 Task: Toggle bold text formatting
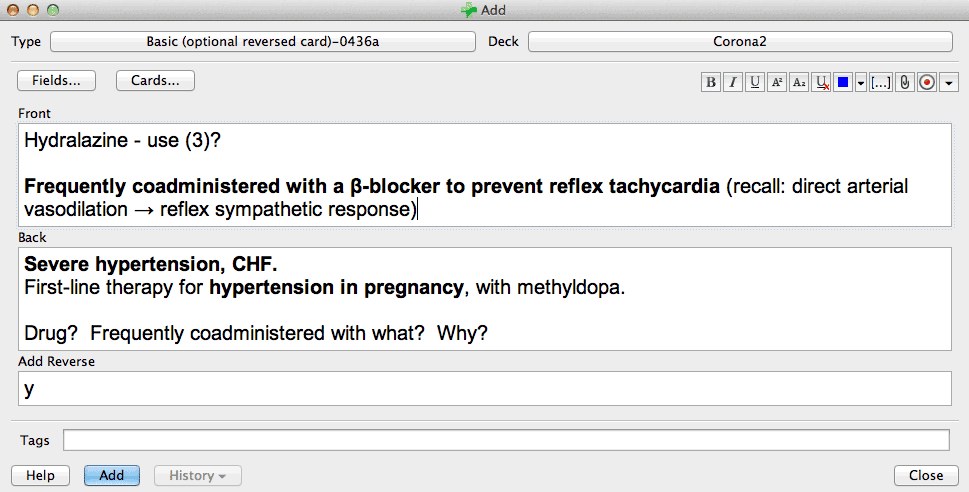click(711, 82)
